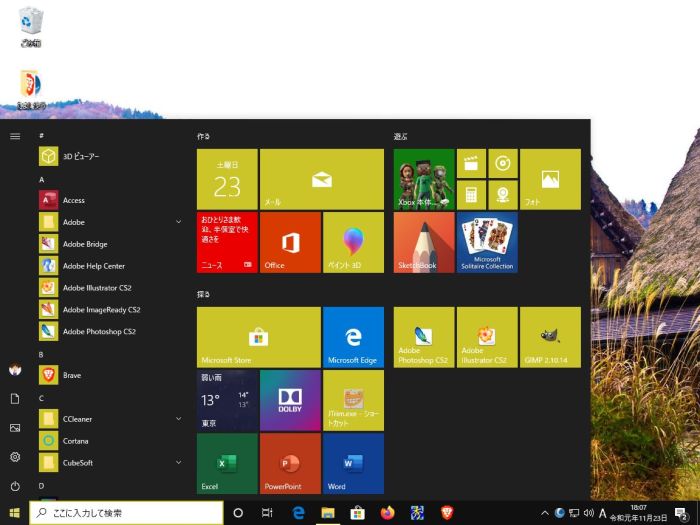Open the Microsoft Solitaire Collection tile
The image size is (700, 525).
pyautogui.click(x=487, y=242)
